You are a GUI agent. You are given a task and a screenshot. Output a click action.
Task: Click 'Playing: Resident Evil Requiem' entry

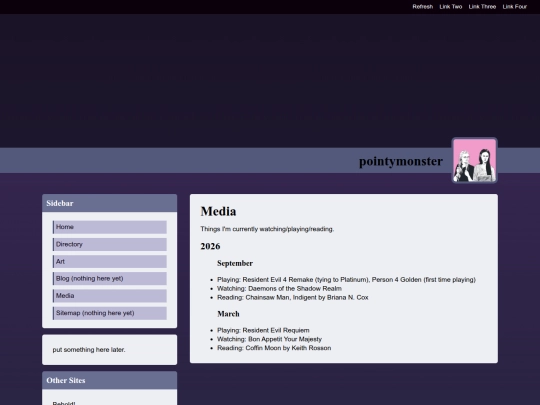click(263, 330)
